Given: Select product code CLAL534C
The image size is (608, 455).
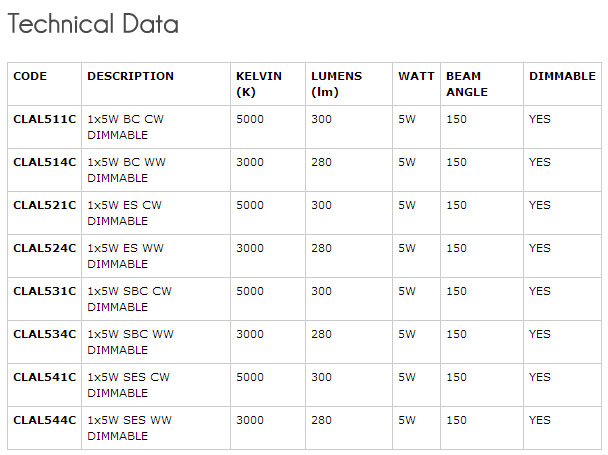Looking at the screenshot, I should [x=44, y=334].
